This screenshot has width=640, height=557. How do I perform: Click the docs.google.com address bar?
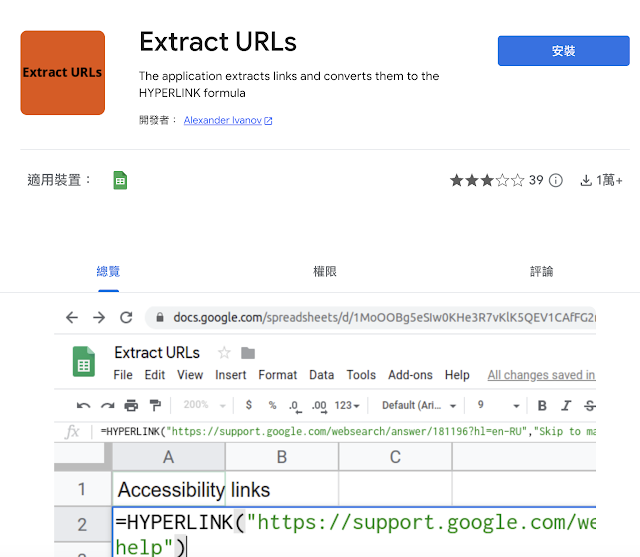coord(371,317)
